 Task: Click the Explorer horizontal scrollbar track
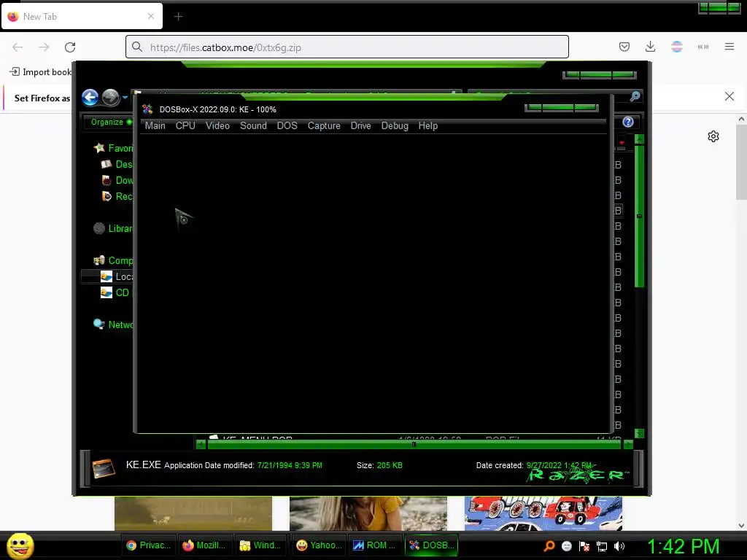click(414, 444)
